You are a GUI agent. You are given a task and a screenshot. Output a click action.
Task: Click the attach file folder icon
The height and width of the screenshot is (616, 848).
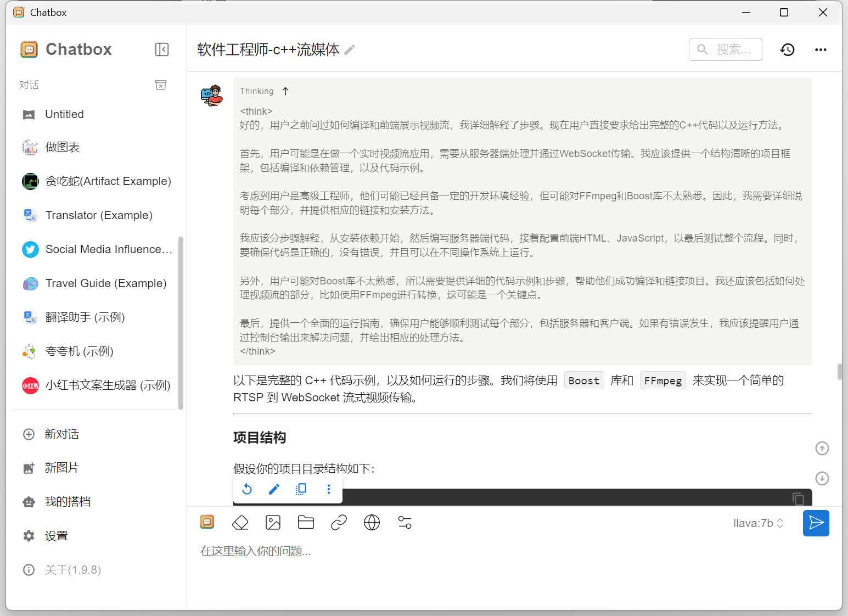point(306,522)
